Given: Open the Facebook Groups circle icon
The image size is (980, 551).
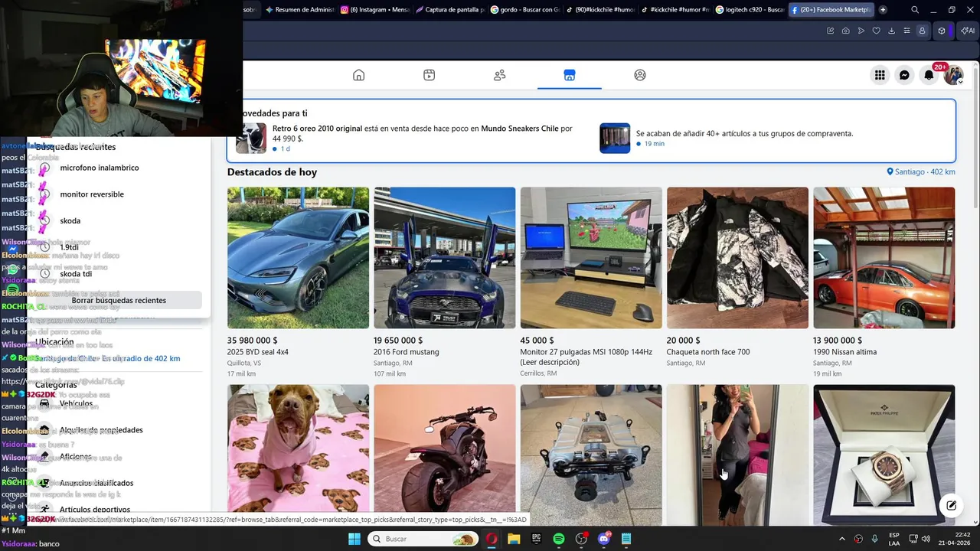Looking at the screenshot, I should click(640, 75).
